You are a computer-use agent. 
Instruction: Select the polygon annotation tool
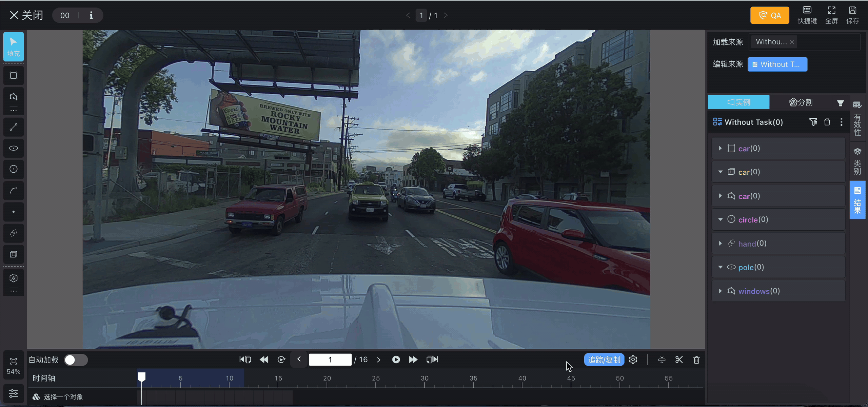[14, 97]
